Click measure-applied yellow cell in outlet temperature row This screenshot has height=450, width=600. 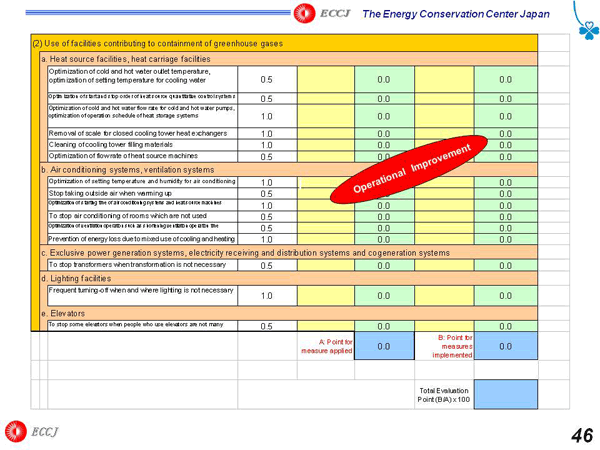point(326,79)
